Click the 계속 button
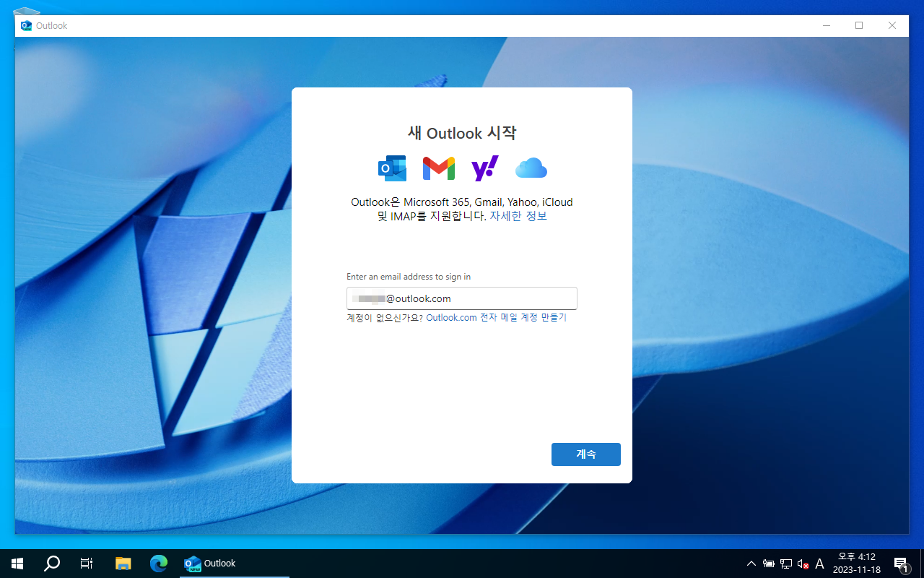The height and width of the screenshot is (578, 924). coord(586,454)
